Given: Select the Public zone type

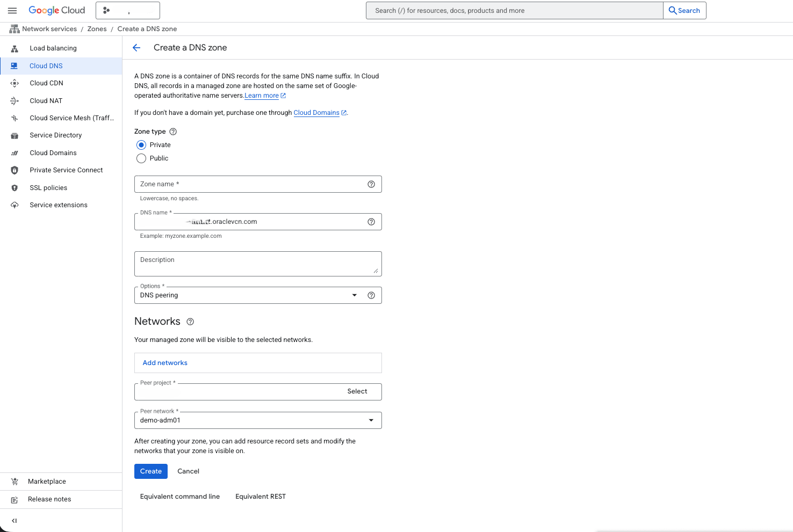Looking at the screenshot, I should [x=141, y=158].
